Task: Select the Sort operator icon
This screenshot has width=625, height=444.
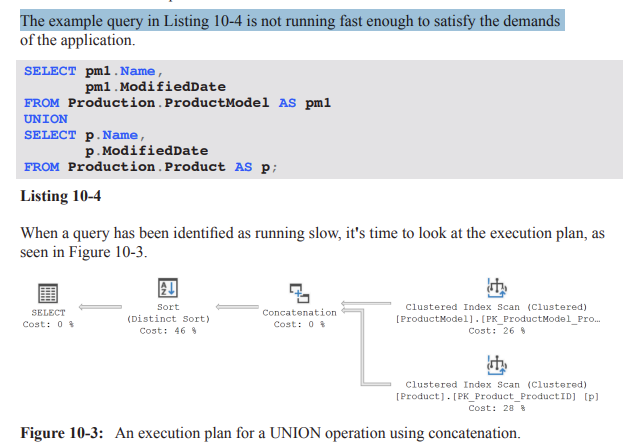Action: 168,287
